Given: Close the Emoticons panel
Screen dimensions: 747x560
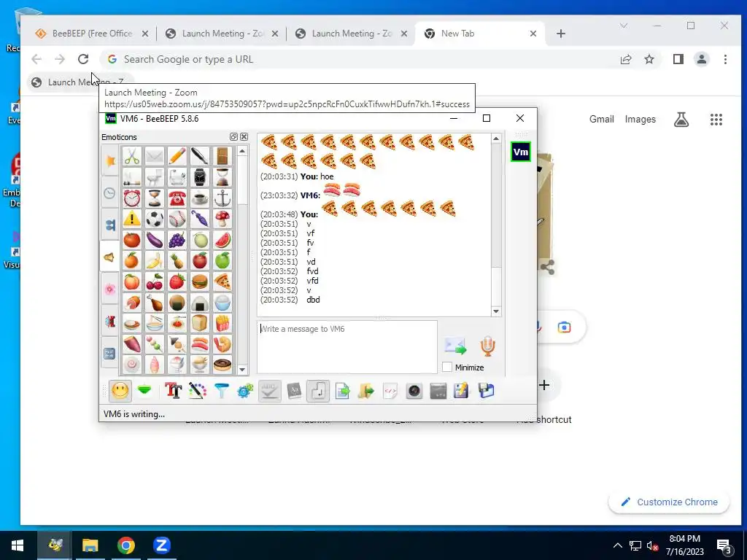Looking at the screenshot, I should pos(244,136).
